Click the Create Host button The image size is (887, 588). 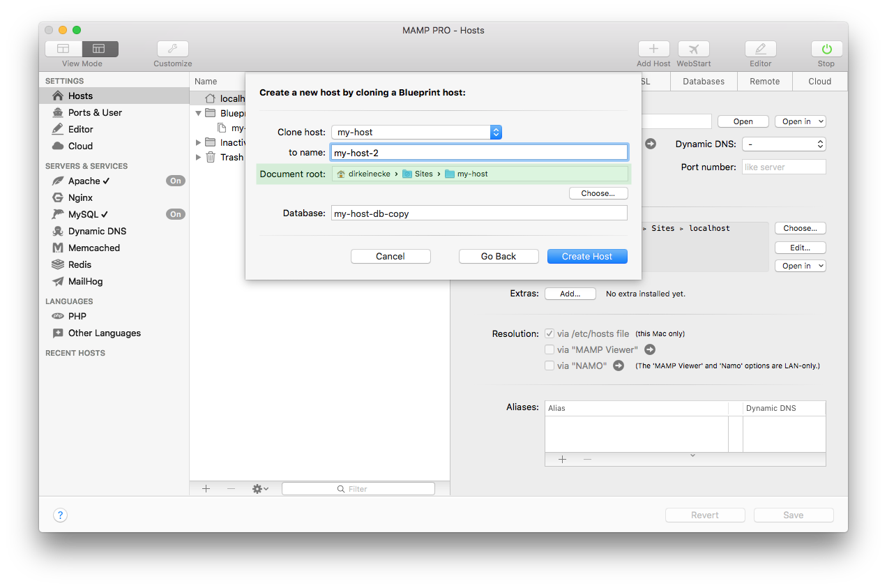587,256
